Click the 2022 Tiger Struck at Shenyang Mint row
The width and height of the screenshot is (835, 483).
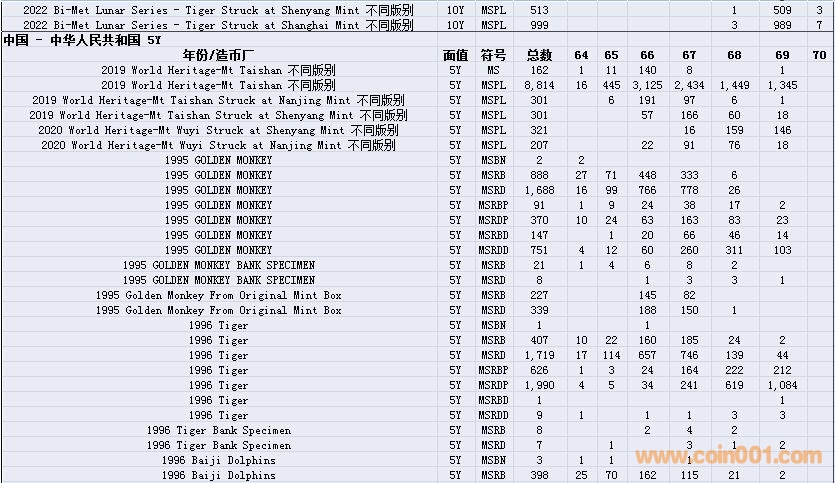[x=219, y=9]
